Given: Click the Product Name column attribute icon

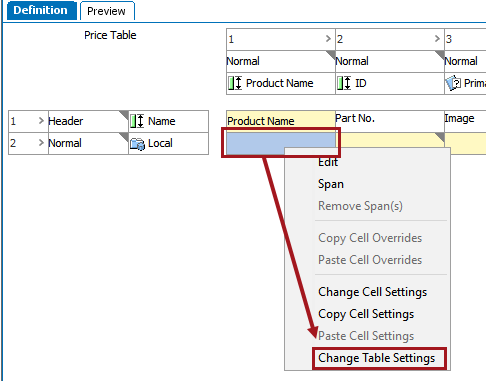Looking at the screenshot, I should click(x=235, y=83).
